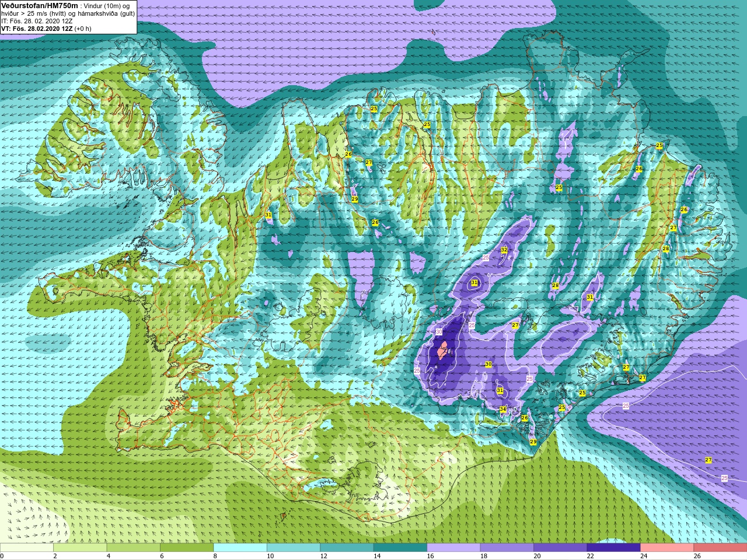Click the legend scale number '8'
The image size is (747, 560).
215,556
